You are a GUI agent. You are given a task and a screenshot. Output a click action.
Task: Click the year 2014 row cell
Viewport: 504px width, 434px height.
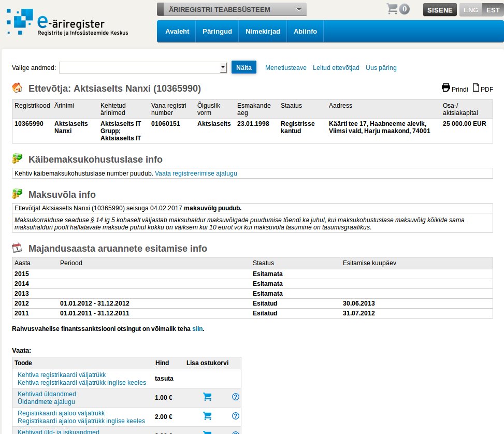22,284
